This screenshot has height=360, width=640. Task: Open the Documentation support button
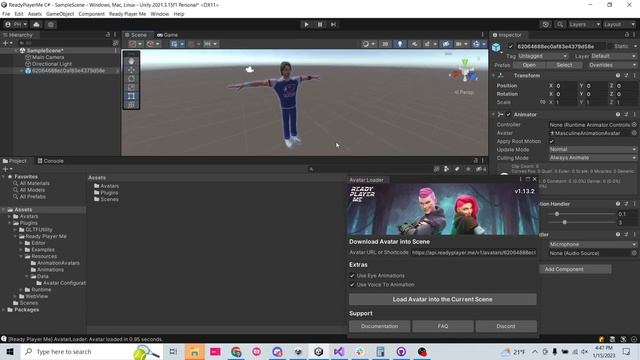pyautogui.click(x=379, y=326)
